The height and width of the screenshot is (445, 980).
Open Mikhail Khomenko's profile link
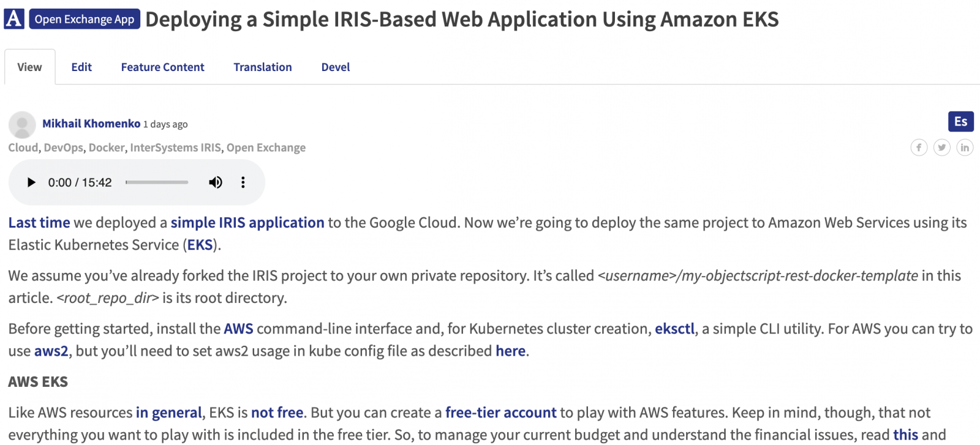pos(91,124)
